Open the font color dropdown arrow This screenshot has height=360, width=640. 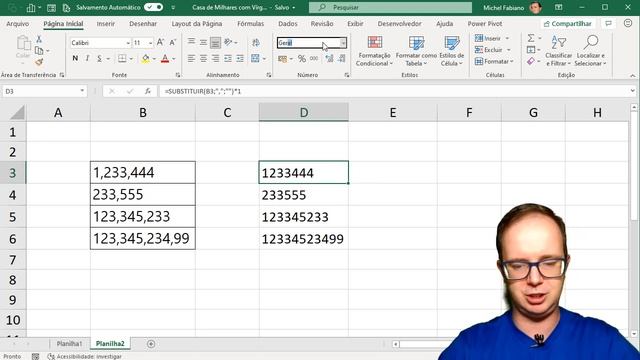tap(174, 59)
